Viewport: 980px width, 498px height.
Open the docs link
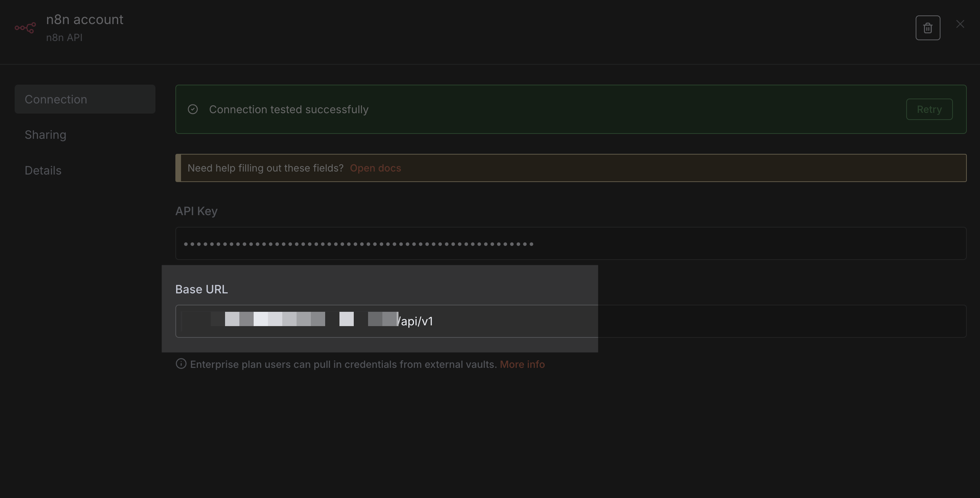click(x=375, y=168)
